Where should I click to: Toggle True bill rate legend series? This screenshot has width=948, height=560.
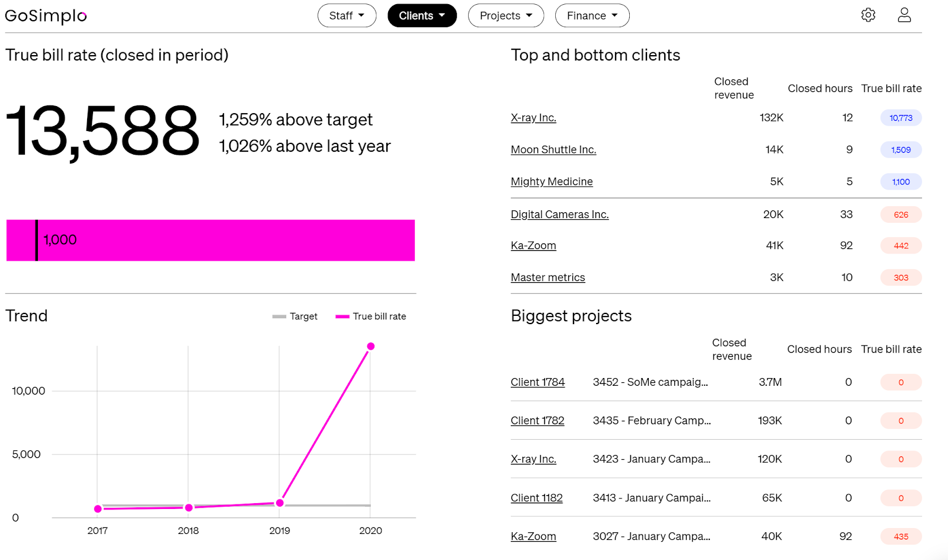coord(371,316)
